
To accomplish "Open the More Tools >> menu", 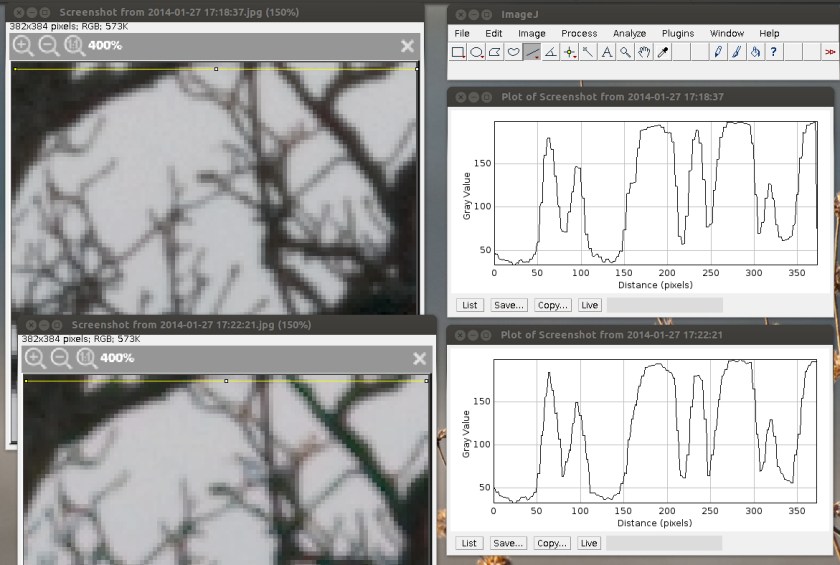I will 829,52.
